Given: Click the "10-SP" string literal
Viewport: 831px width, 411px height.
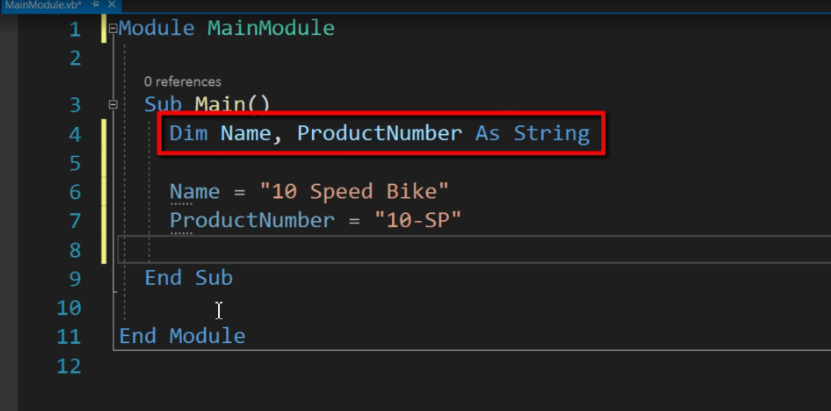Looking at the screenshot, I should [x=418, y=220].
